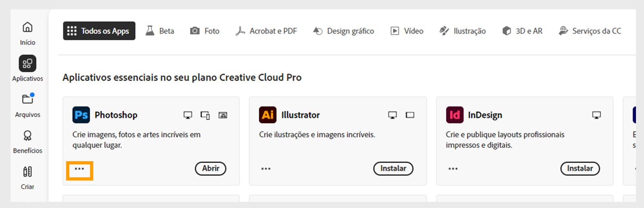
Task: Switch to the Foto tab
Action: pos(205,31)
